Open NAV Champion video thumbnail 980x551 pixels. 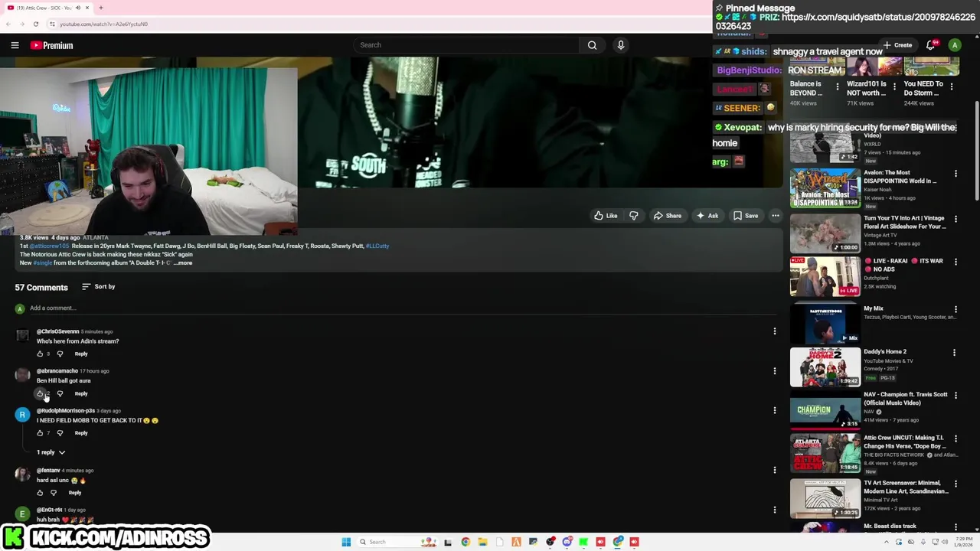click(x=825, y=409)
